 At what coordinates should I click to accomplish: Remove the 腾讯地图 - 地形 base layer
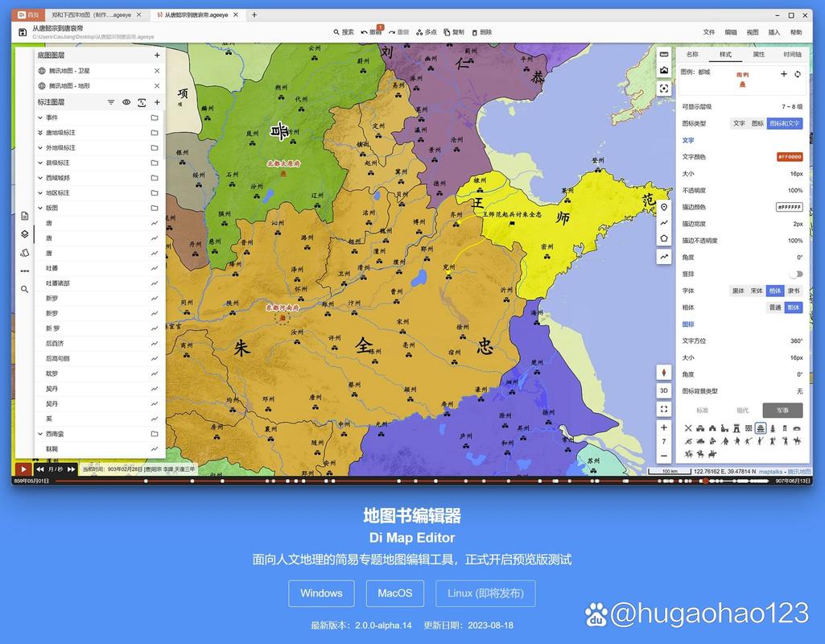(157, 86)
